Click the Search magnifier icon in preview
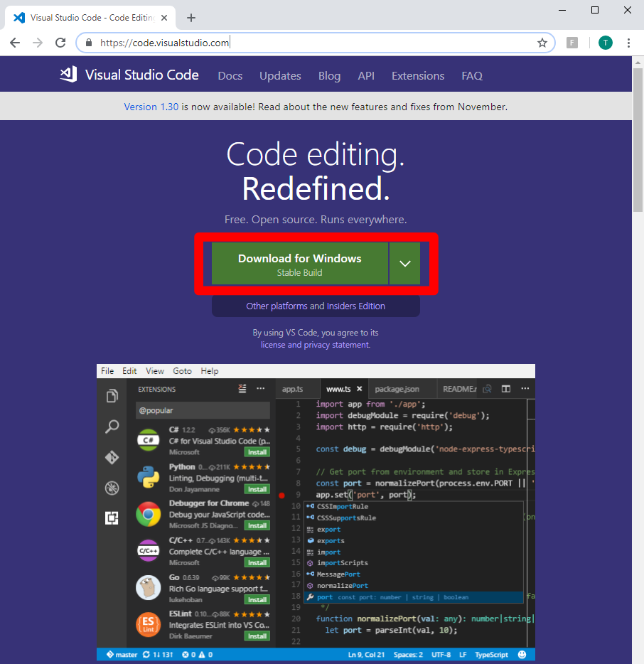The width and height of the screenshot is (644, 664). pos(112,427)
